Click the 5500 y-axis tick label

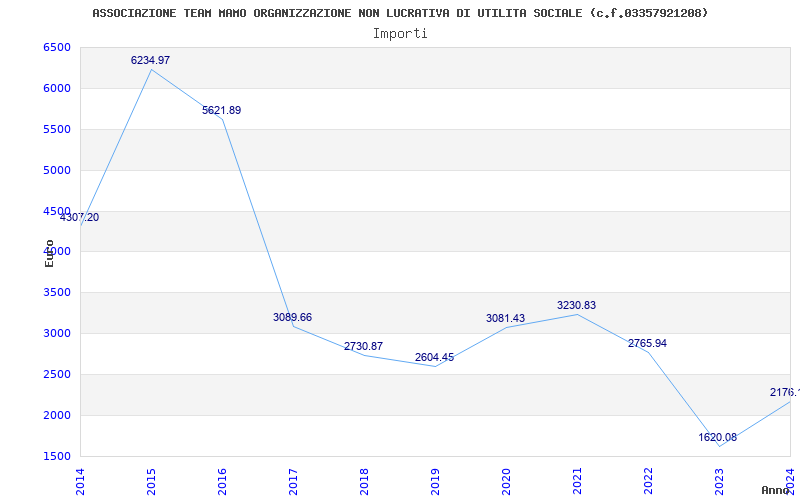tap(57, 129)
